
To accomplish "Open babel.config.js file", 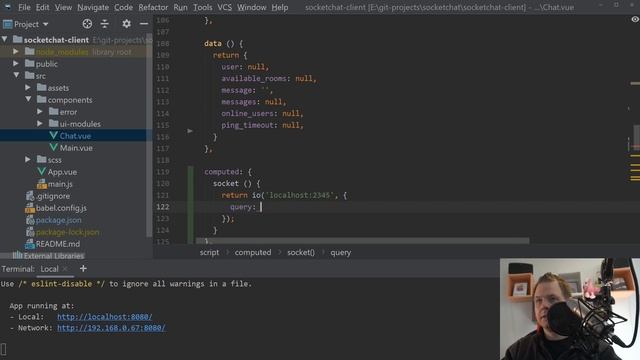I will [x=61, y=208].
